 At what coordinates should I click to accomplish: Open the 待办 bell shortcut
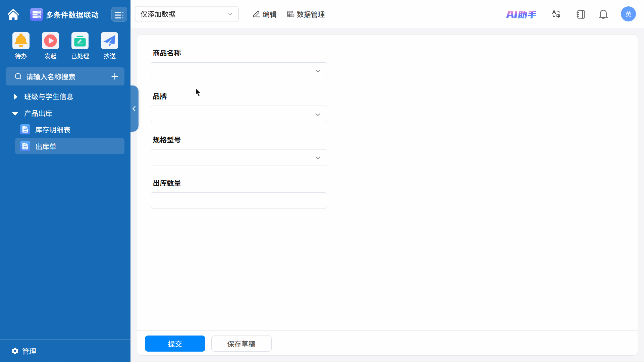pyautogui.click(x=21, y=41)
